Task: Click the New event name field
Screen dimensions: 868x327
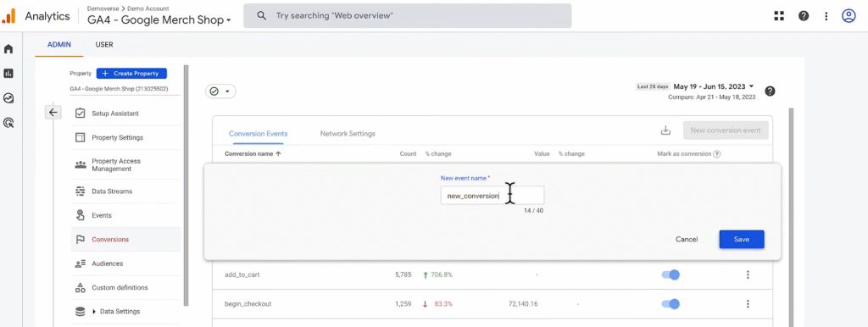Action: [492, 196]
